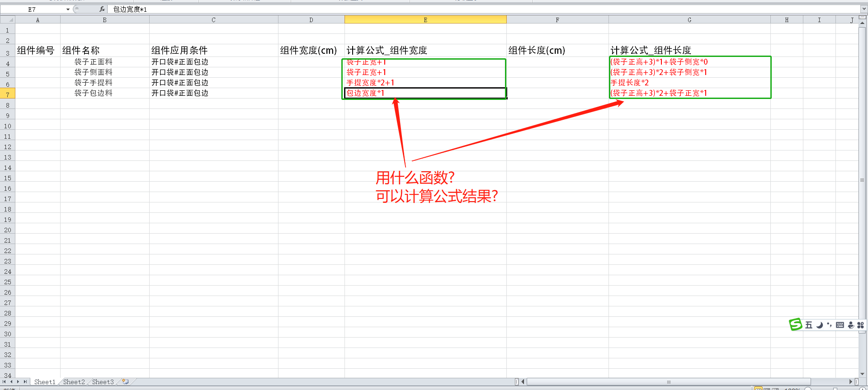Select cell 袋子手提料
The height and width of the screenshot is (390, 868).
(x=104, y=83)
